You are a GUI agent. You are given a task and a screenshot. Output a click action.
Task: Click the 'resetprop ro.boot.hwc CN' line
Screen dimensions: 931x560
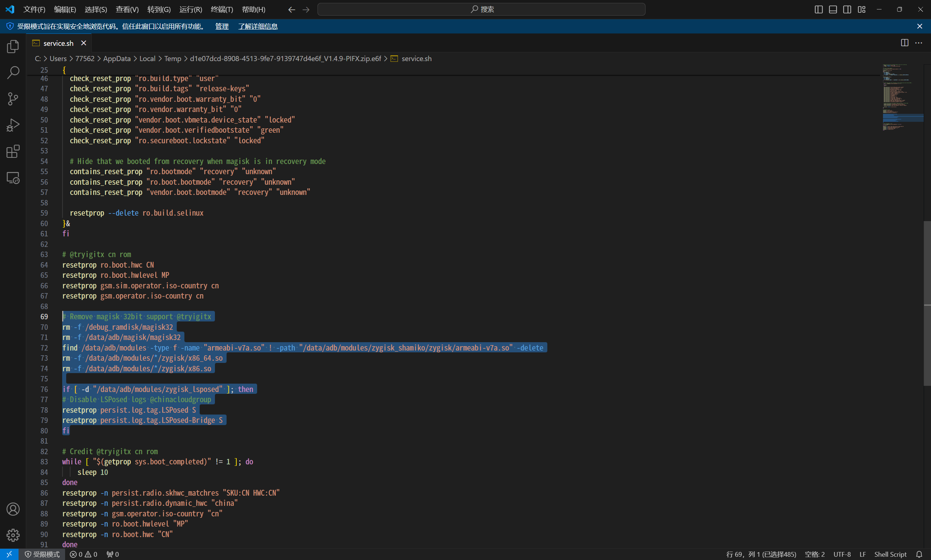tap(108, 265)
